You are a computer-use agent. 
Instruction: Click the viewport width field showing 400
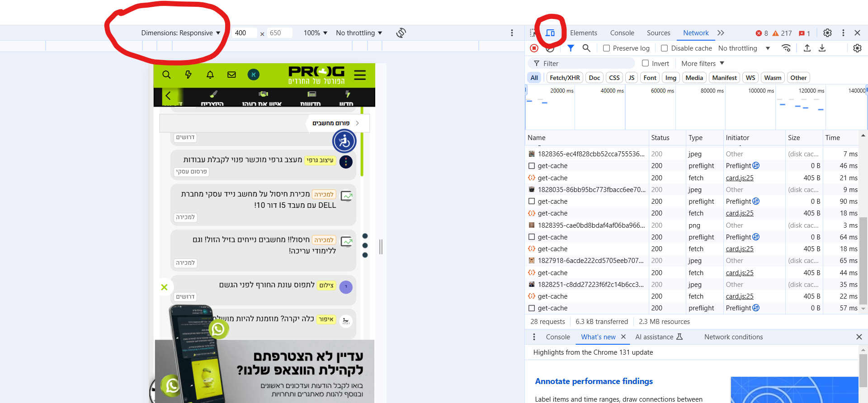[x=245, y=33]
